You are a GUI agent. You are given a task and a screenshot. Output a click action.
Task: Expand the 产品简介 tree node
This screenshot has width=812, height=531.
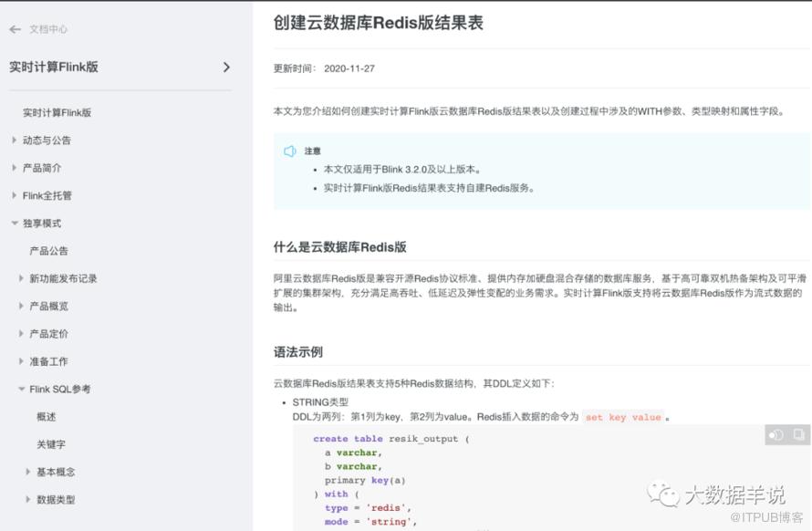[15, 167]
